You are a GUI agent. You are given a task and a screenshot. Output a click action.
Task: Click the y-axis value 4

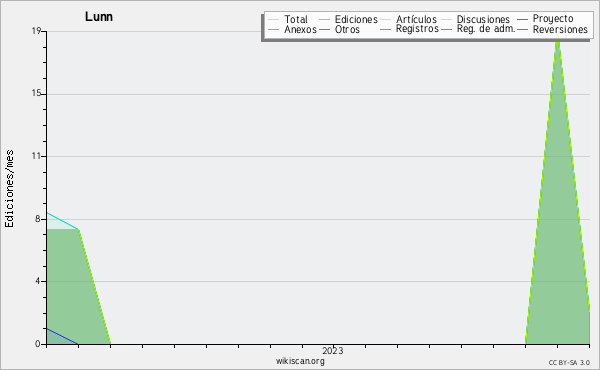(x=38, y=281)
